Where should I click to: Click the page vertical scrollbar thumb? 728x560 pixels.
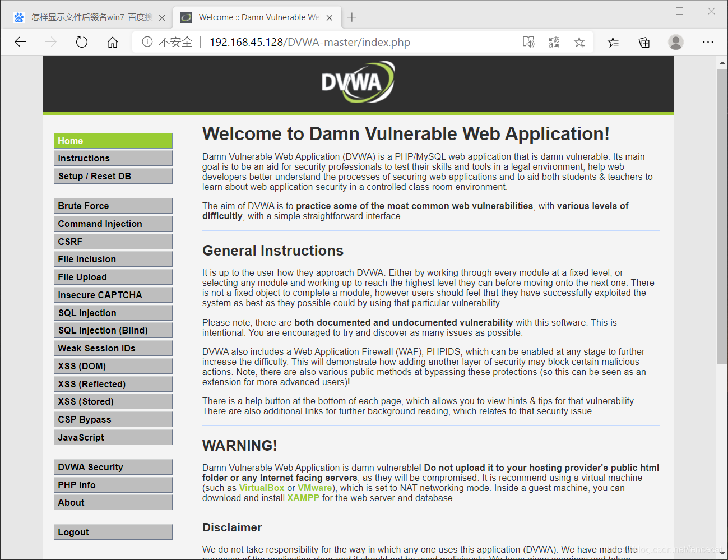(722, 216)
